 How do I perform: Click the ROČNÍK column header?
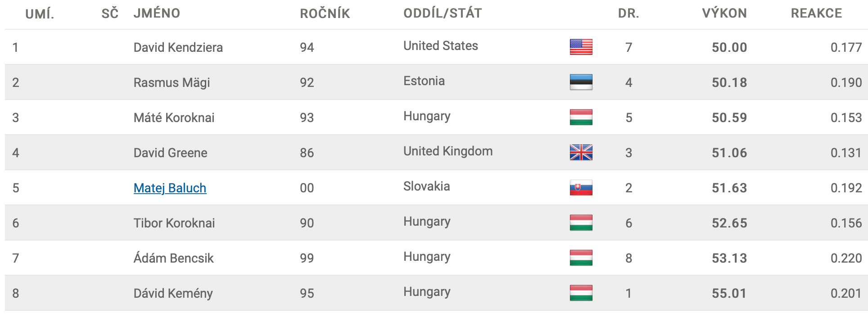pos(325,13)
